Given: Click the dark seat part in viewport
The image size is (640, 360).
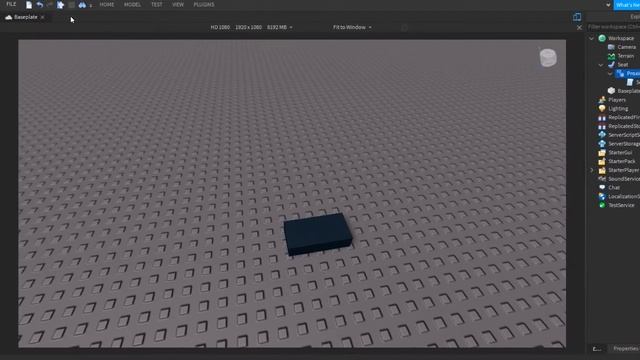Looking at the screenshot, I should [x=318, y=234].
